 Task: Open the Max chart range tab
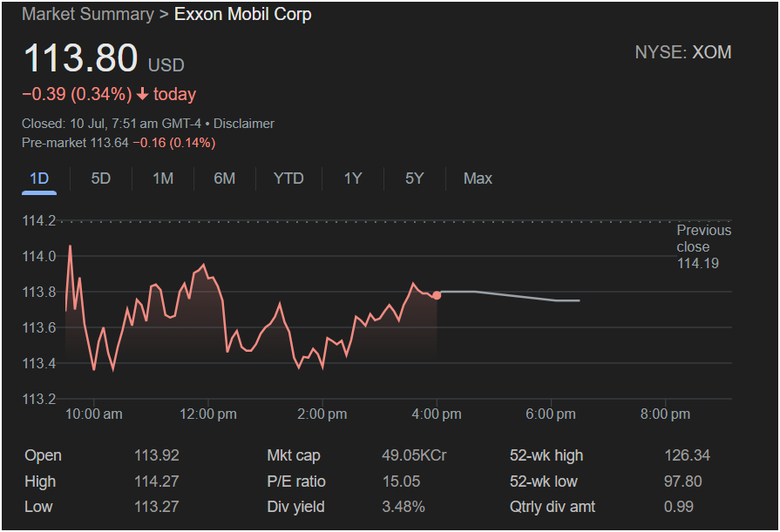pos(478,178)
